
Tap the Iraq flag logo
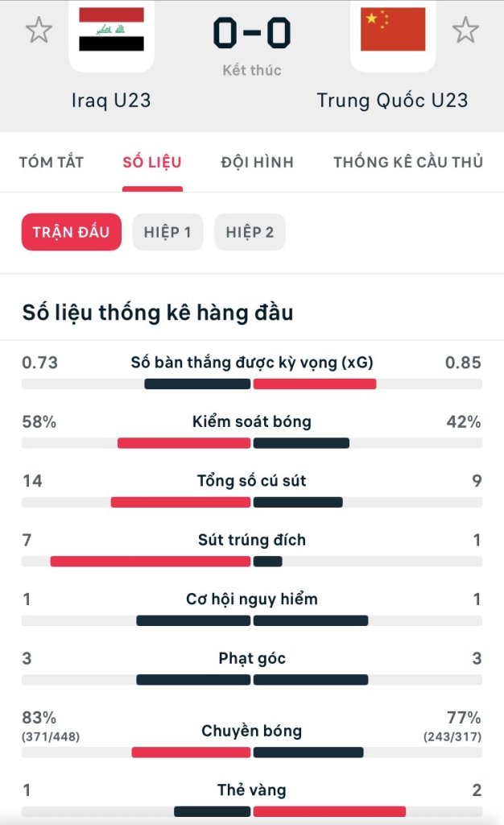(111, 32)
